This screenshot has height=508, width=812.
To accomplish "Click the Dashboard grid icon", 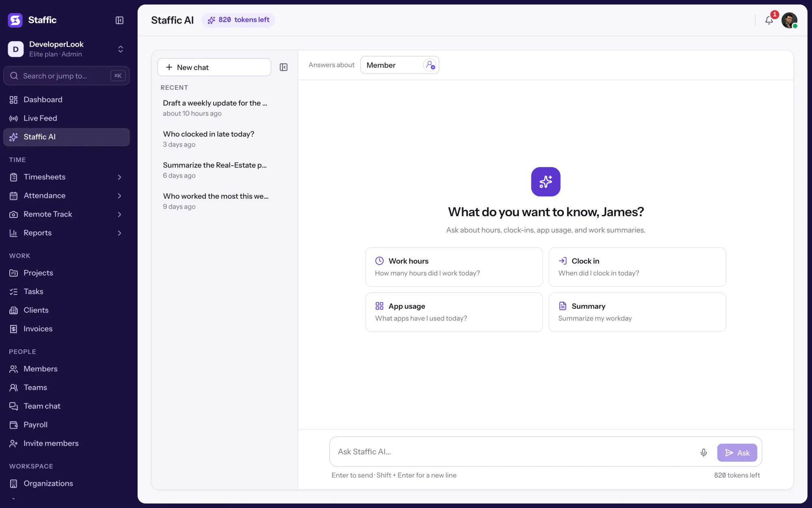I will (13, 100).
